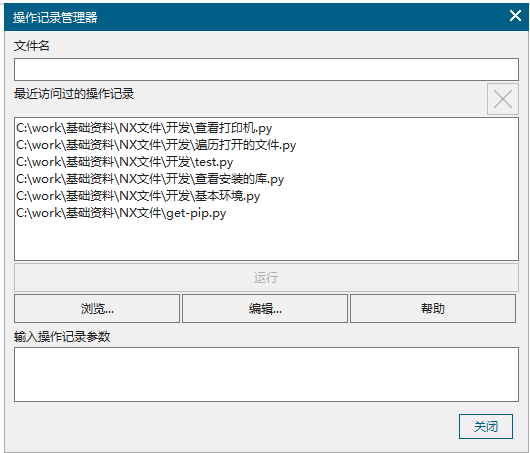Open the 浏览... browse dialog
This screenshot has height=453, width=530.
97,309
